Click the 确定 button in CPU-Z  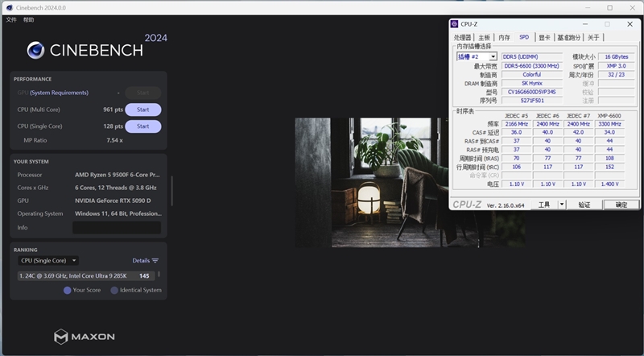click(x=621, y=205)
